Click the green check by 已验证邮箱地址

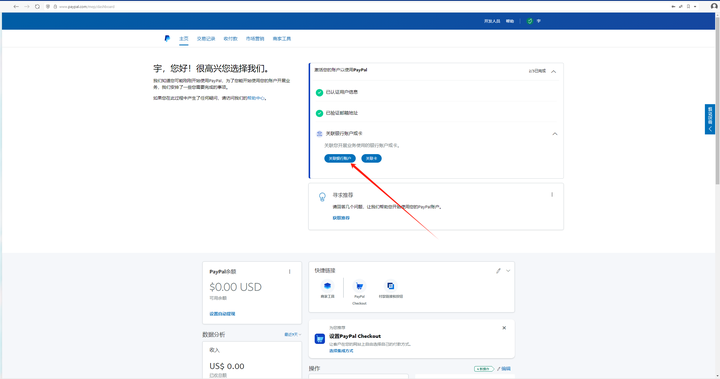319,113
